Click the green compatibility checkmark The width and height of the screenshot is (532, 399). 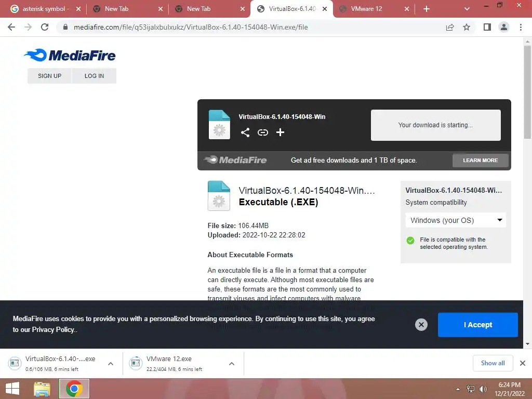coord(410,241)
